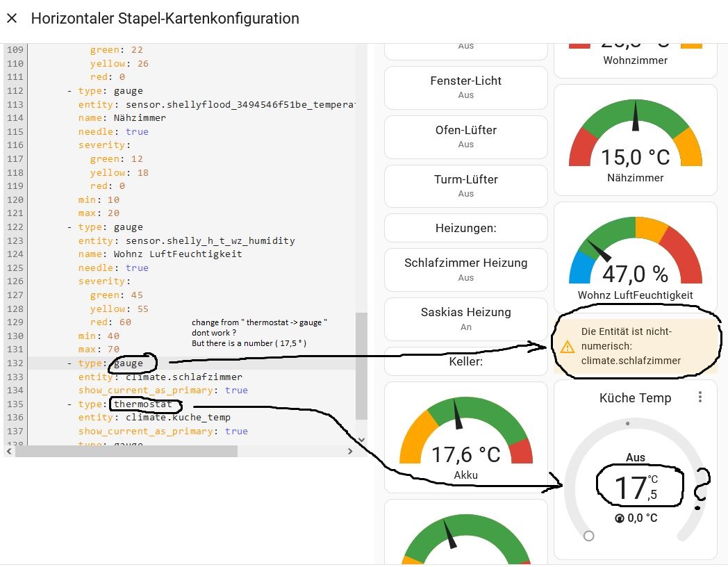The image size is (728, 567).
Task: Click line number 112 in gutter
Action: tap(15, 90)
